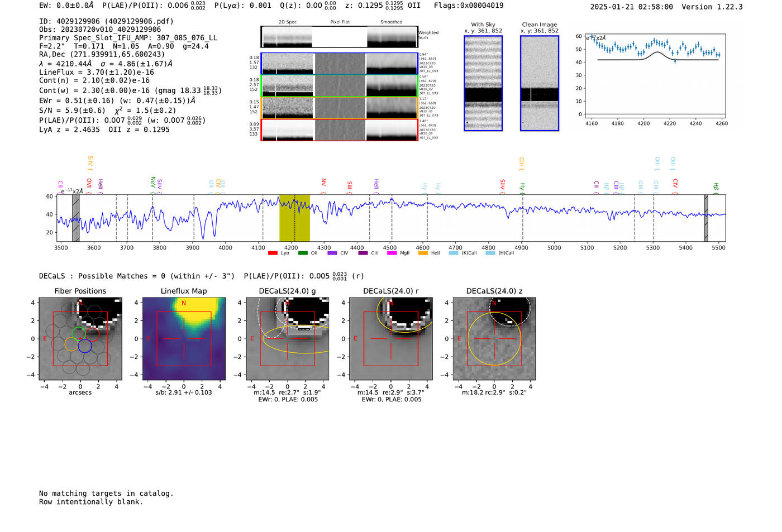Select the blue-bordered 2D spectrum row
Screen dimensions: 782x532
[340, 64]
